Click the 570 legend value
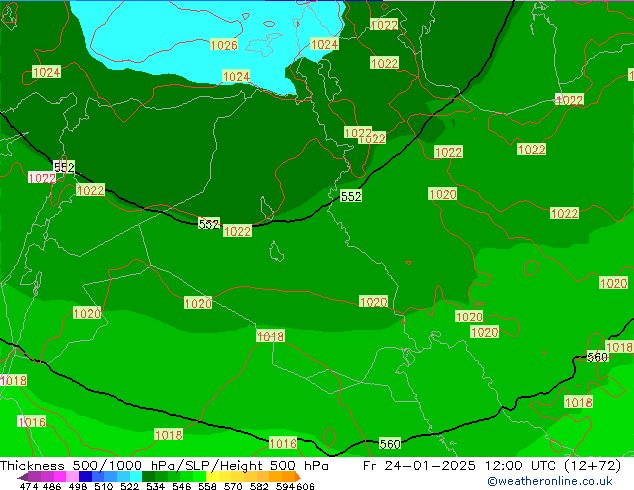 click(233, 486)
